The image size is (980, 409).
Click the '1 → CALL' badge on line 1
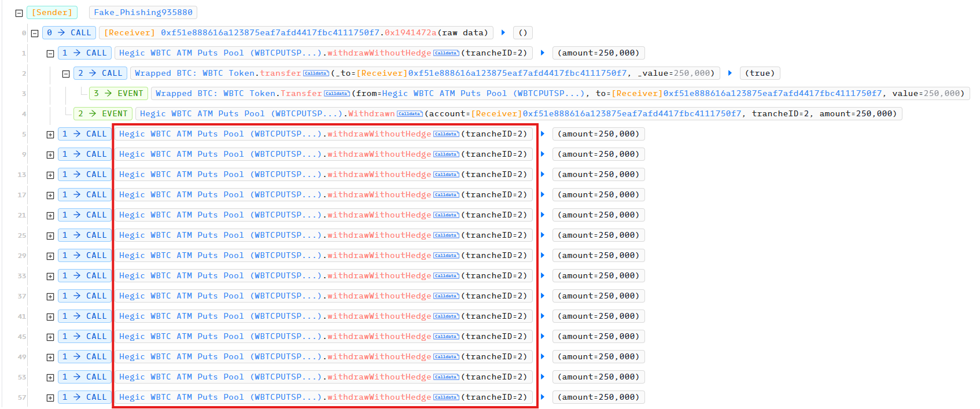pos(84,53)
